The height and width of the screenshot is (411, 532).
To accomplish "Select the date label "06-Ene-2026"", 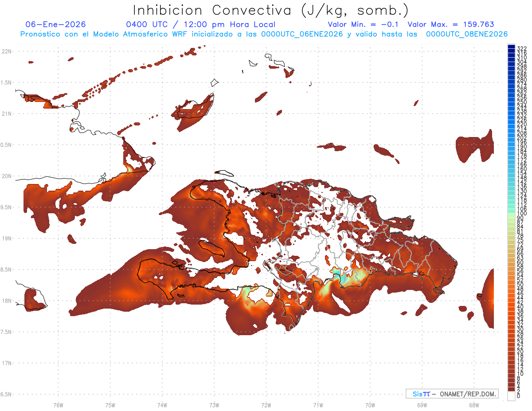I will click(56, 25).
